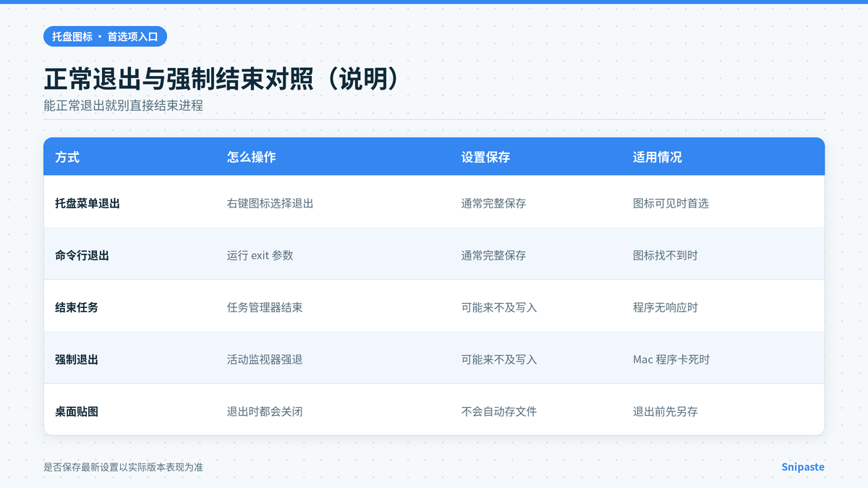Screen dimensions: 868x488
Task: Click the subtitle 能正常退出就别直接结束进程
Action: pyautogui.click(x=123, y=106)
